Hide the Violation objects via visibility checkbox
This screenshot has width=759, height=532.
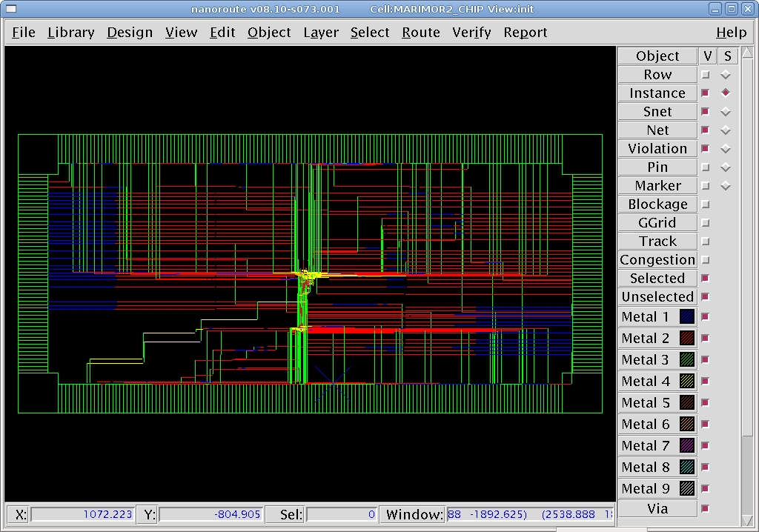[x=706, y=149]
